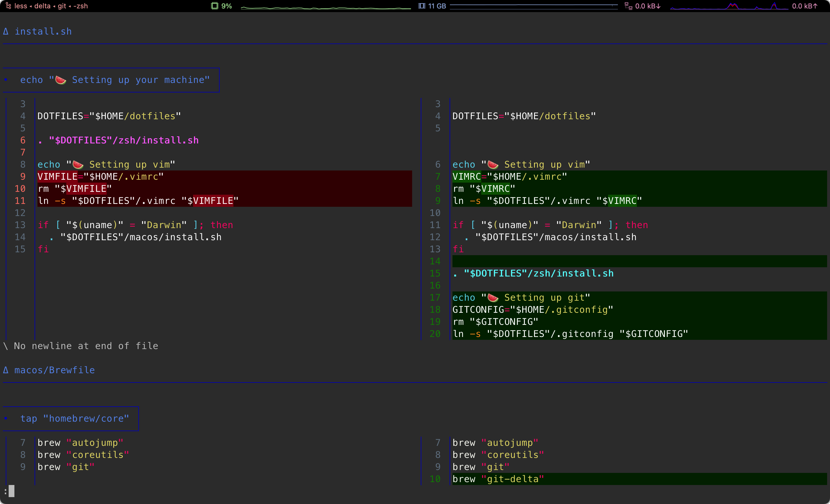Click the removed line 'rm "$VIMFILE"'

tap(74, 189)
